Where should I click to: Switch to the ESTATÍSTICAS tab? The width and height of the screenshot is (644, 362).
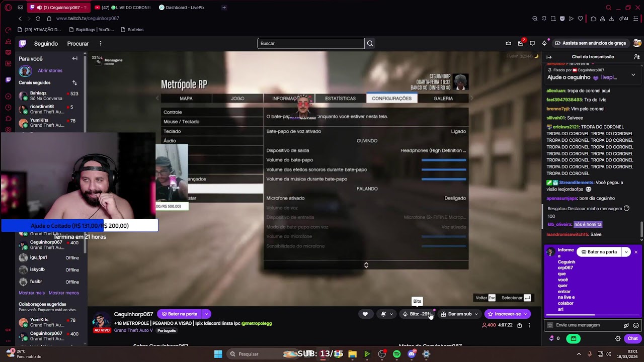click(340, 99)
